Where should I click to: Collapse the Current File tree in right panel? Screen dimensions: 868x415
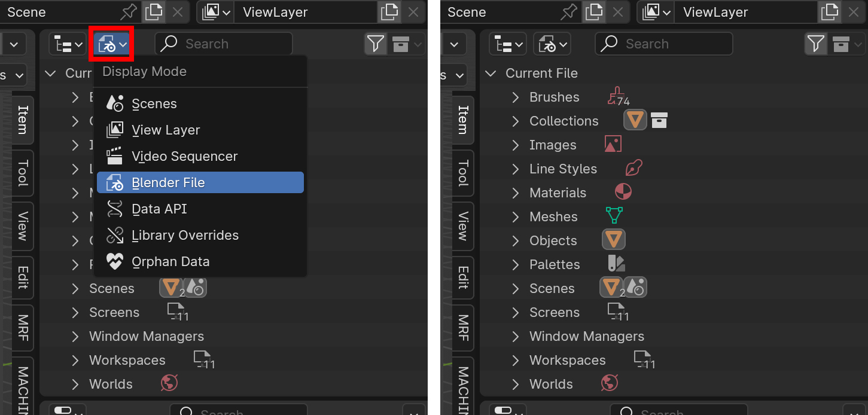(491, 73)
